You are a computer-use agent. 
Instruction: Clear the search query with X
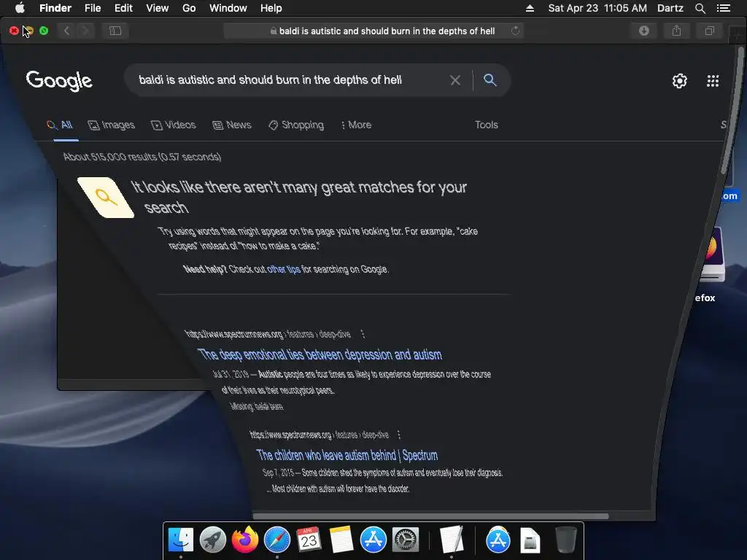455,80
